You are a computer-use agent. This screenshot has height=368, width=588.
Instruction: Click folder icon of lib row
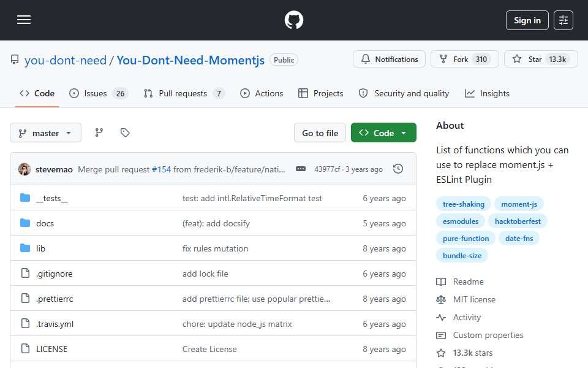[x=25, y=248]
